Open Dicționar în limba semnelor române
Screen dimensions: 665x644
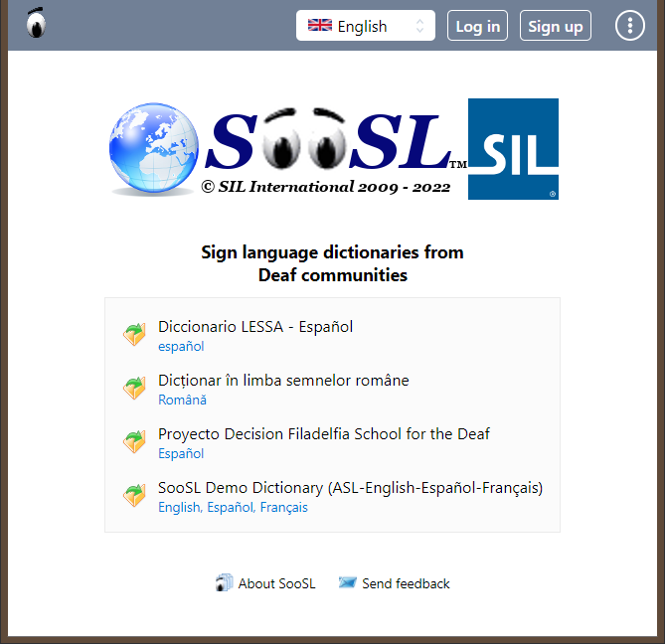click(x=283, y=381)
